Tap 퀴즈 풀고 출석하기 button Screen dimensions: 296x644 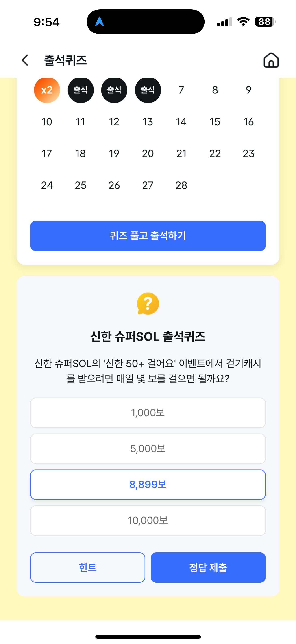coord(148,236)
